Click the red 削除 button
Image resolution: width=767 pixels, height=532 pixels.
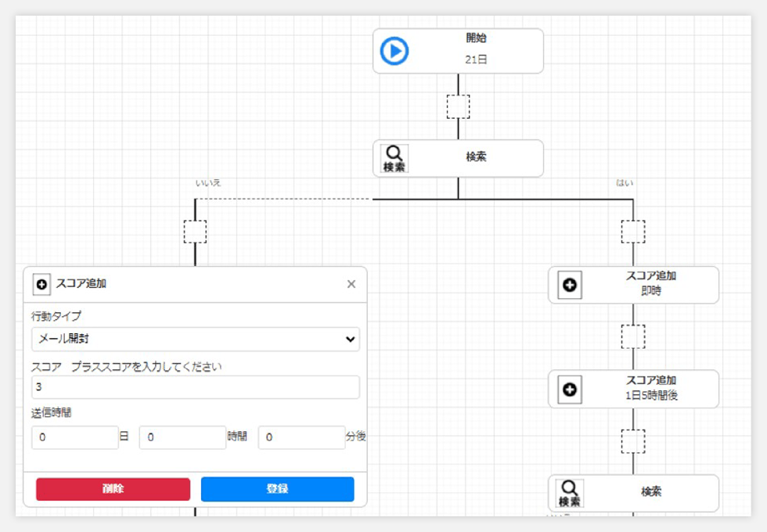(x=113, y=489)
